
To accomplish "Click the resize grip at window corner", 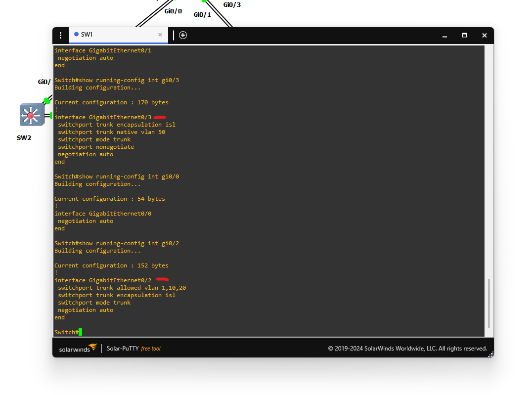I will [490, 354].
